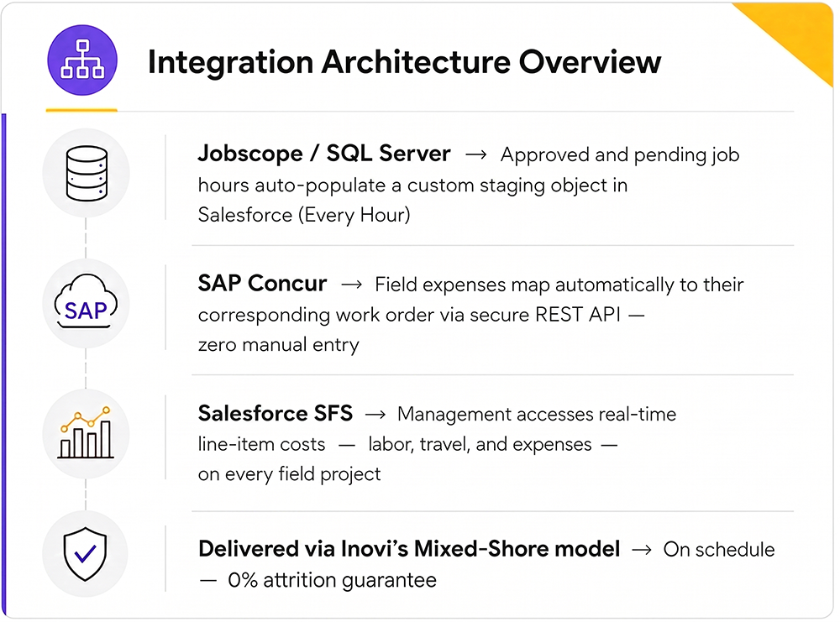The width and height of the screenshot is (840, 622).
Task: Click the shield with checkmark icon
Action: click(85, 553)
